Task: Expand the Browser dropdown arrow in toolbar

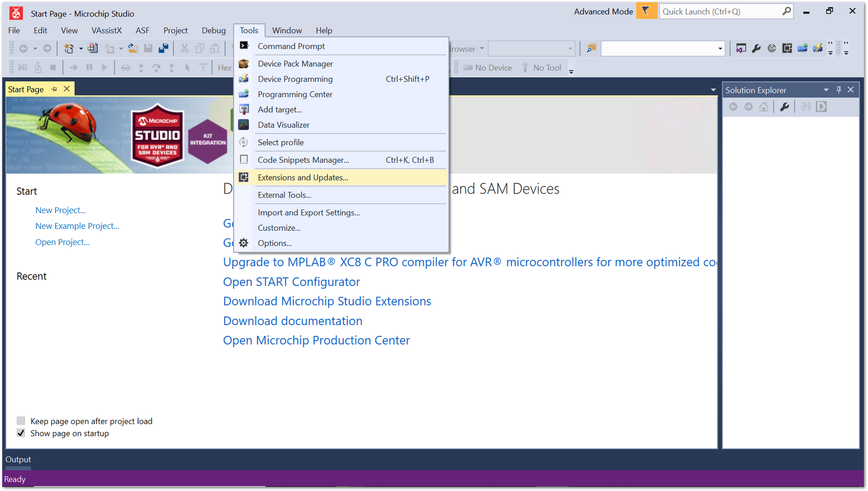Action: pyautogui.click(x=481, y=49)
